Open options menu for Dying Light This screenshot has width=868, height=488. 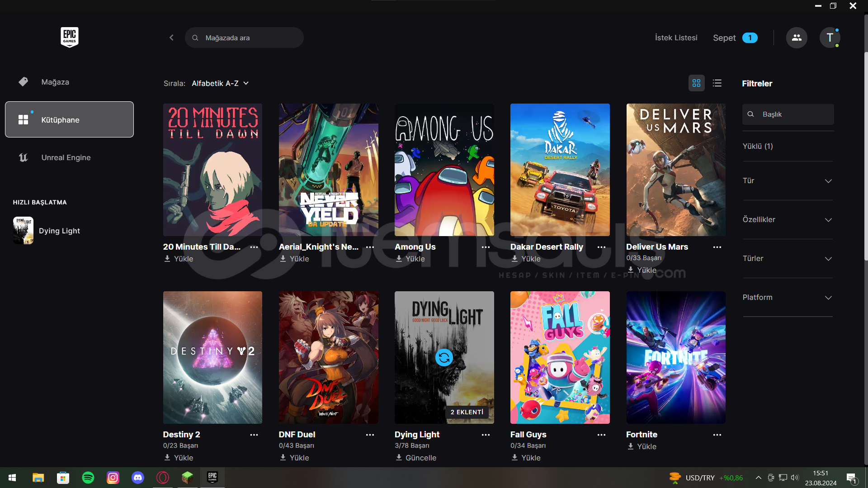[486, 435]
